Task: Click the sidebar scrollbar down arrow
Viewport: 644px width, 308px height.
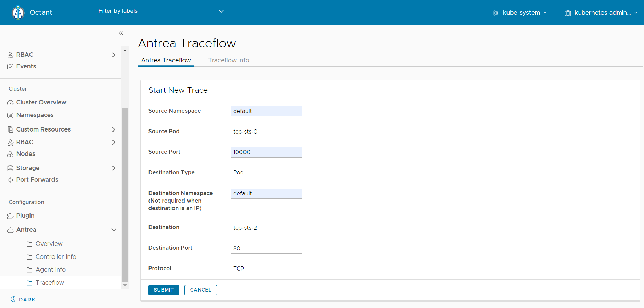Action: 125,285
